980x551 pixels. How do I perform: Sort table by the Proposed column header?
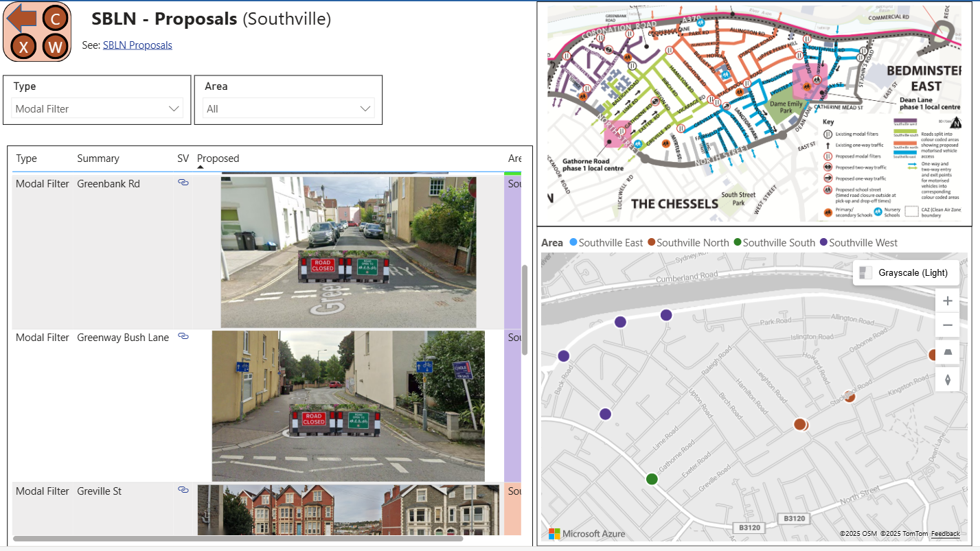tap(218, 159)
